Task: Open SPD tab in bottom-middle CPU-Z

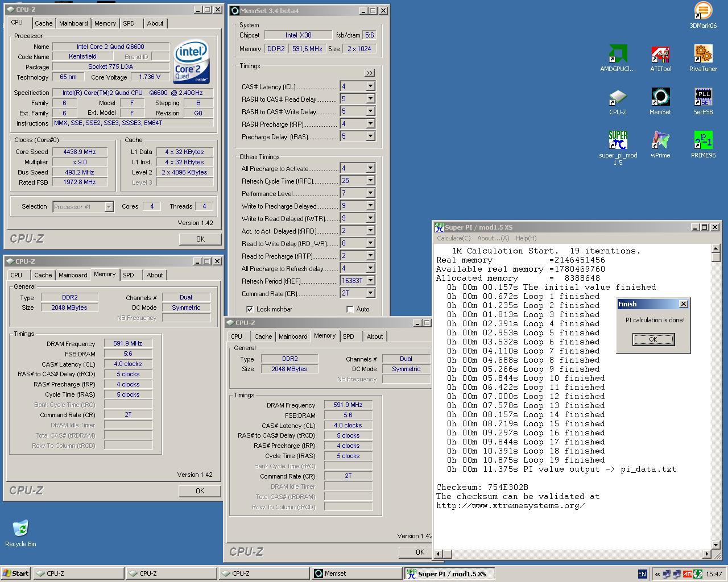Action: (x=349, y=336)
